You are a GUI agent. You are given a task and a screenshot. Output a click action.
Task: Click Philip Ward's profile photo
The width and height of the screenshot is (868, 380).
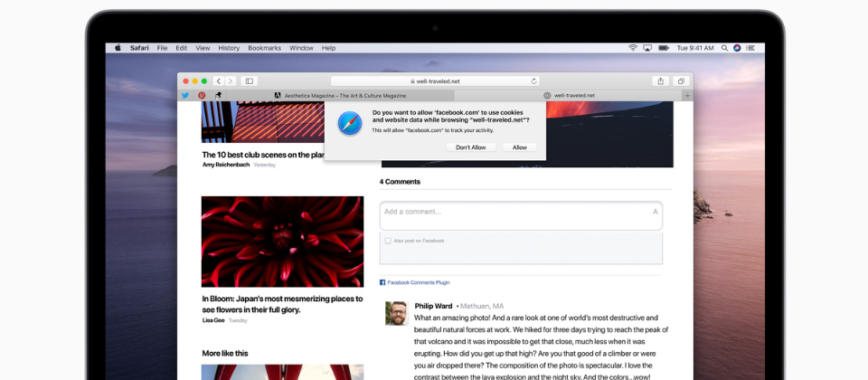(x=396, y=314)
